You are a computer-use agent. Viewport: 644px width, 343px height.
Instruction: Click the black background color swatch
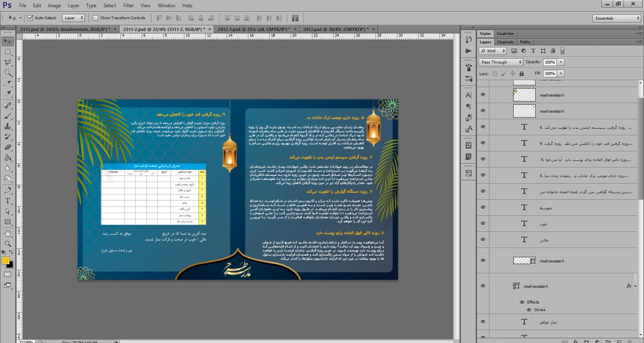click(x=11, y=265)
